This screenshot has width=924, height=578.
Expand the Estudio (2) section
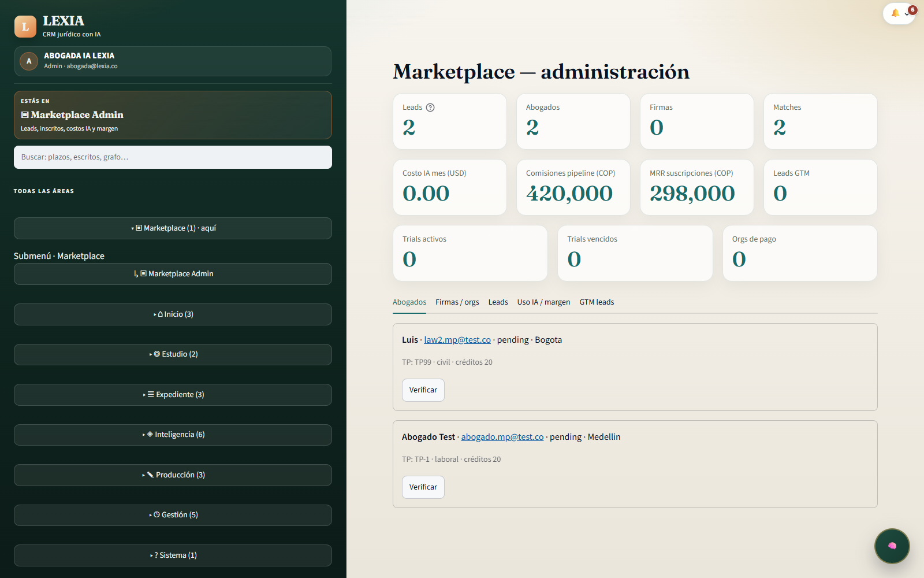pyautogui.click(x=173, y=354)
